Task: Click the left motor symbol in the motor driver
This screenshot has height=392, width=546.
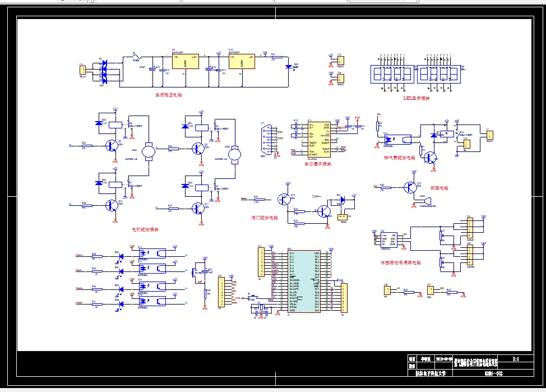Action: [149, 152]
